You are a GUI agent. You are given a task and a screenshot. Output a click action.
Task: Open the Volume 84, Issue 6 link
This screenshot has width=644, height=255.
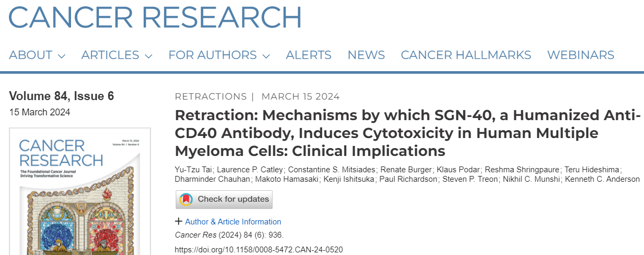point(62,96)
